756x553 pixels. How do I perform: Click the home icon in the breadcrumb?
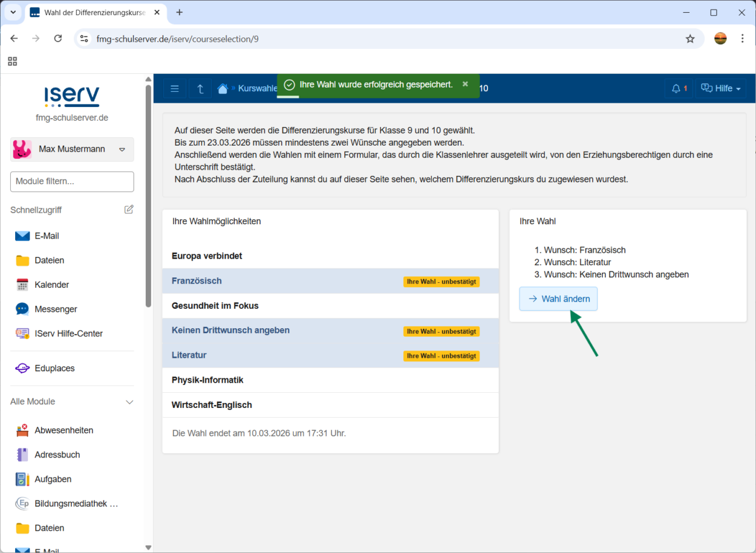223,89
